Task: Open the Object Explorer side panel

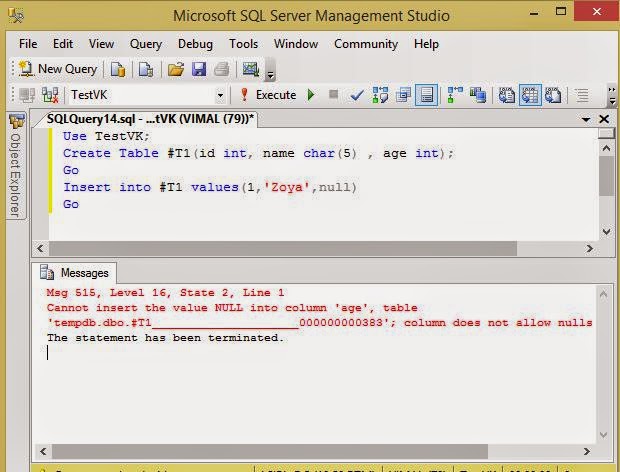Action: coord(16,166)
